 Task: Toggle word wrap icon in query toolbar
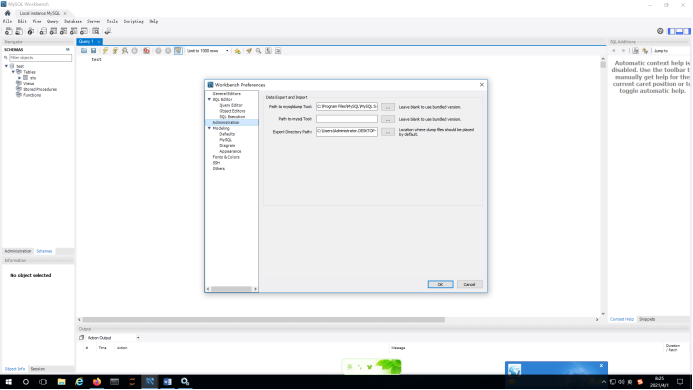(278, 51)
